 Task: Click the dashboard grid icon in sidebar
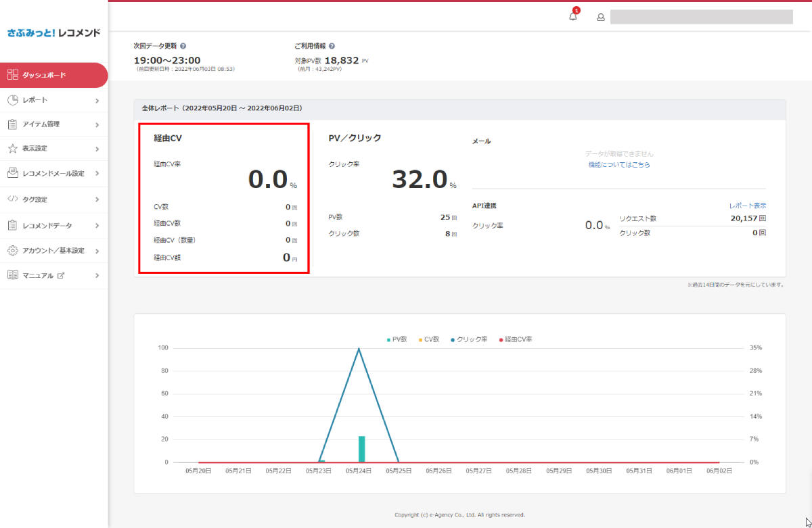[x=12, y=75]
